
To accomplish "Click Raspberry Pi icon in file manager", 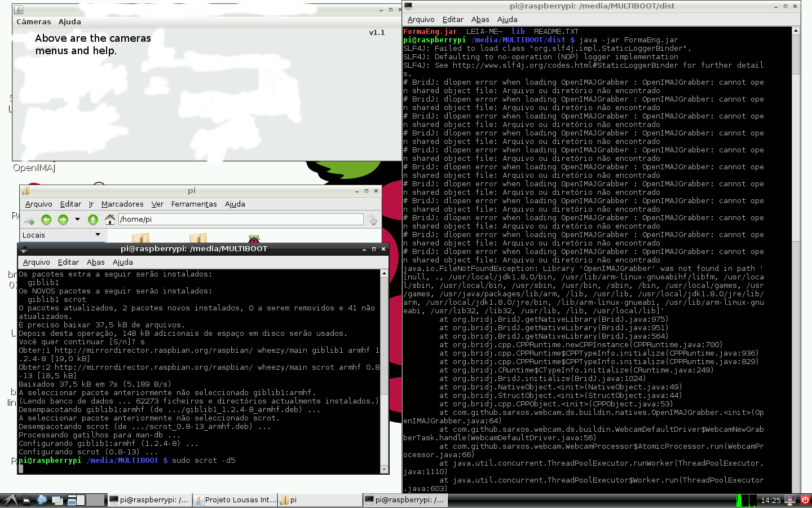I will pos(254,239).
